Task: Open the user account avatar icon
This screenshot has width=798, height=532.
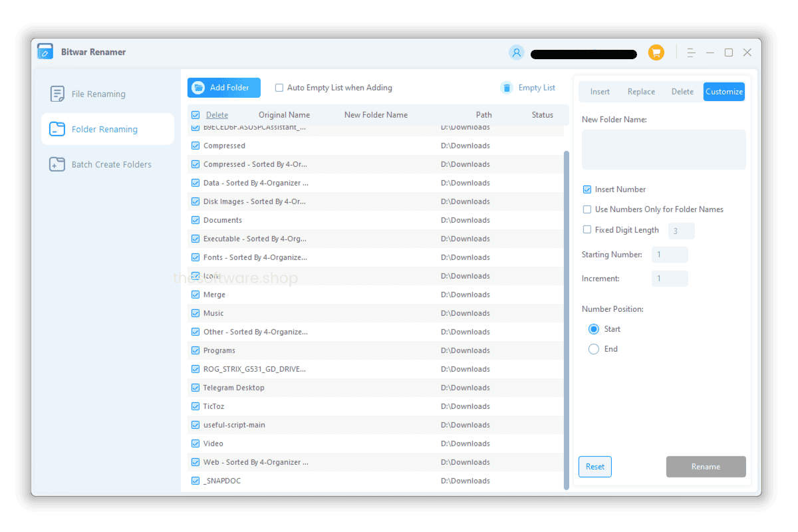Action: pos(516,53)
